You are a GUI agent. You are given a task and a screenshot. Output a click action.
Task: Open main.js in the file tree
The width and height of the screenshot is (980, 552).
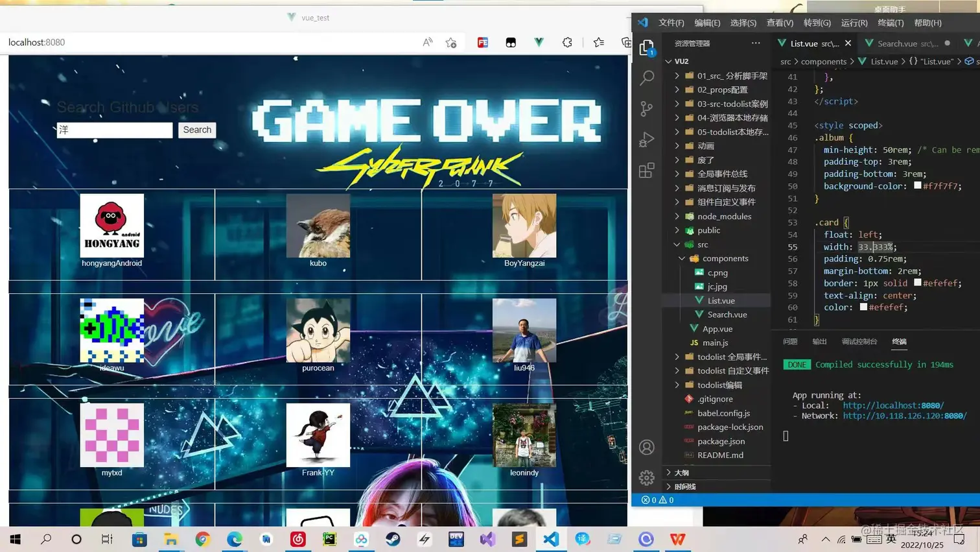pyautogui.click(x=715, y=342)
